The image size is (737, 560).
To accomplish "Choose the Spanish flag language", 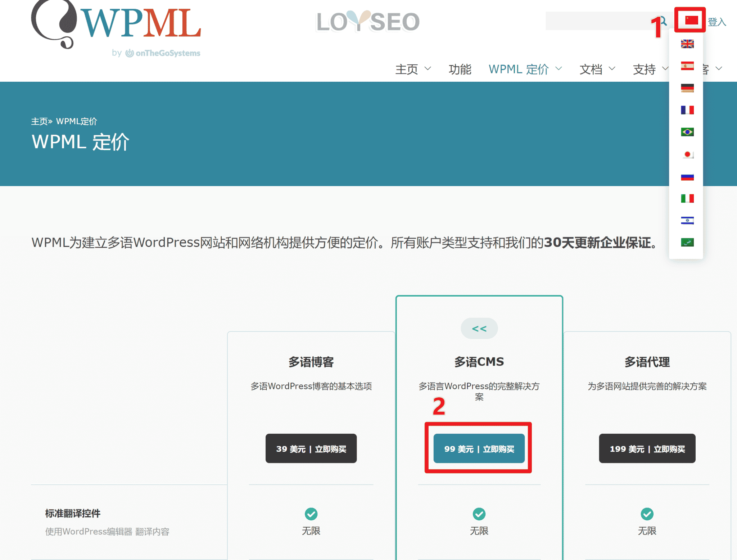I will [687, 66].
